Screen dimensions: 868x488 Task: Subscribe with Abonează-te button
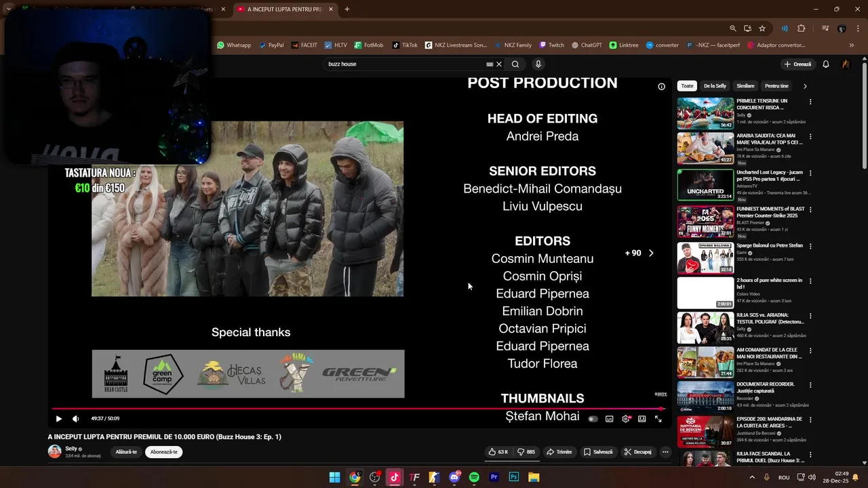click(x=163, y=452)
